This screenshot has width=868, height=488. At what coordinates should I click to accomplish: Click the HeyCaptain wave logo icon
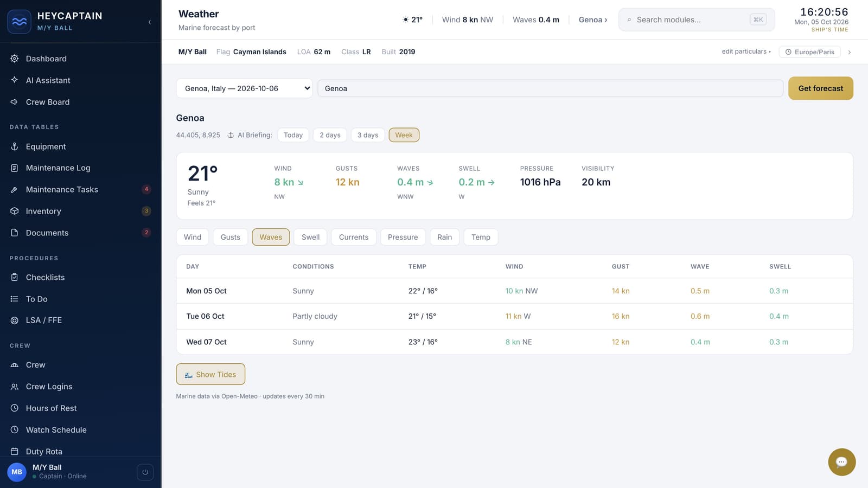coord(19,22)
